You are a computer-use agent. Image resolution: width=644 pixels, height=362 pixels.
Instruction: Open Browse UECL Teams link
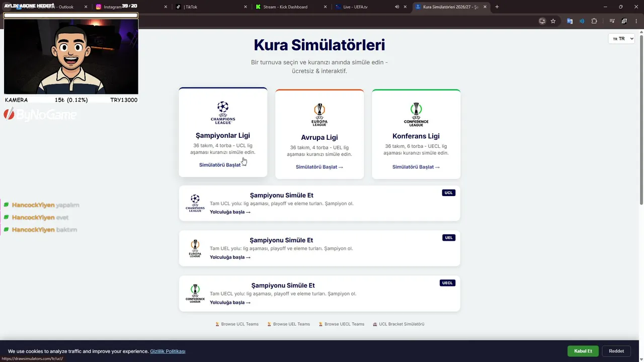click(342, 324)
